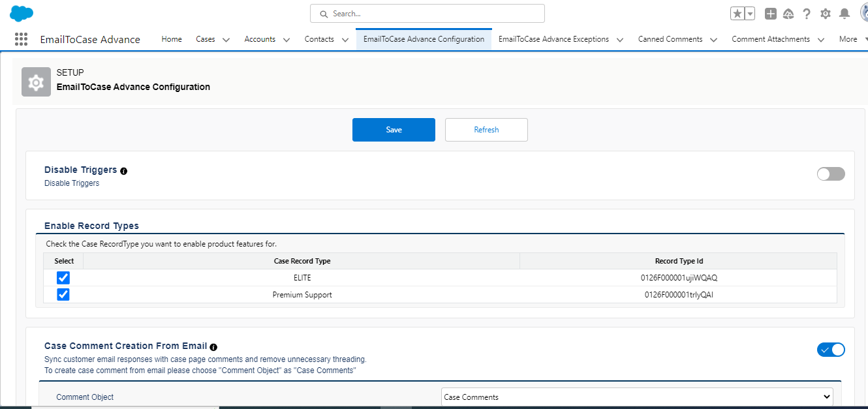Switch to the Cases tab
Screen dimensions: 868x409
(x=206, y=39)
